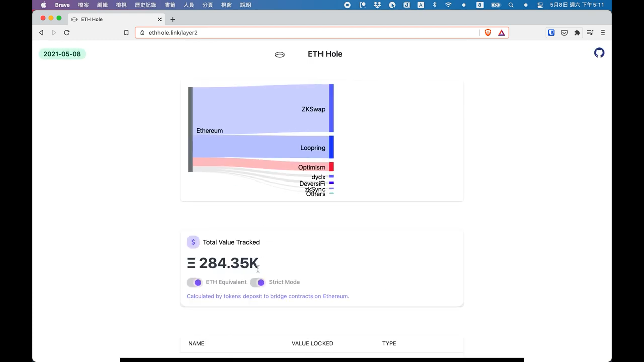
Task: Open Pocket extension icon
Action: coord(564,33)
